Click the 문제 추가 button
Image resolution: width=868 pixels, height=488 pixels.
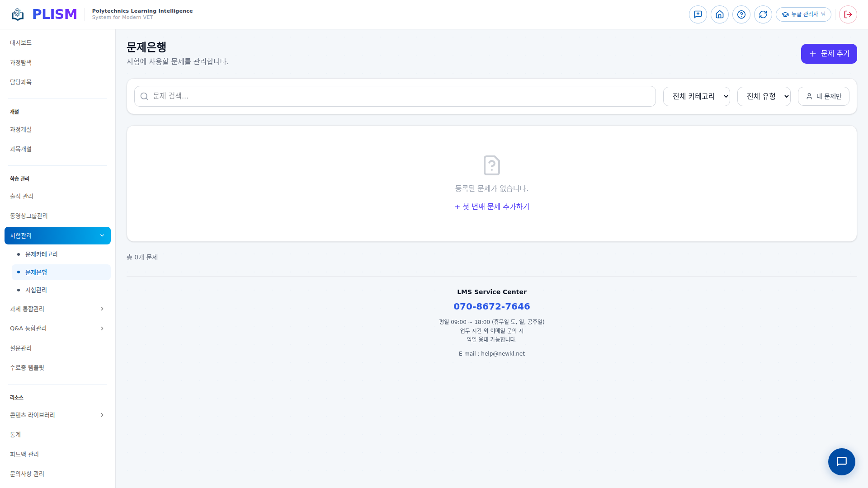tap(829, 54)
